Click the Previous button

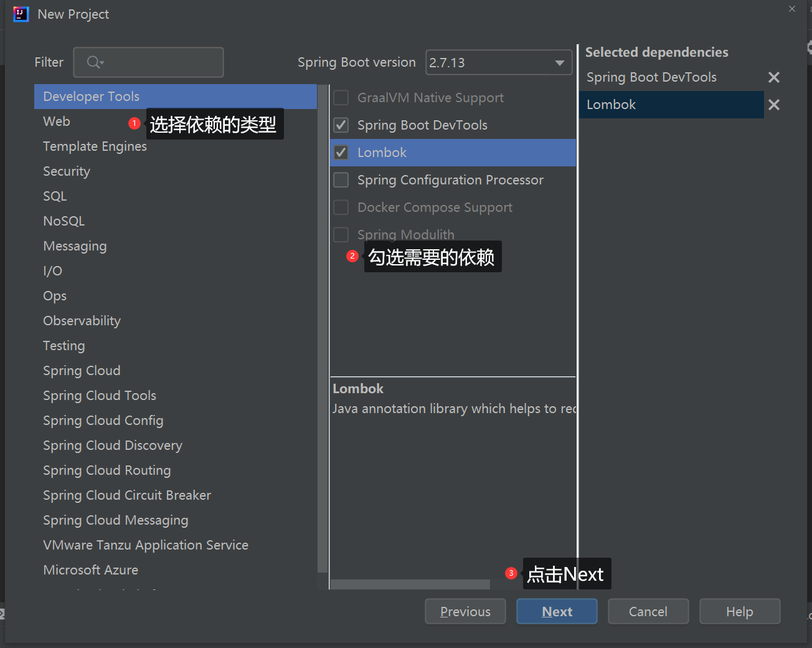465,611
